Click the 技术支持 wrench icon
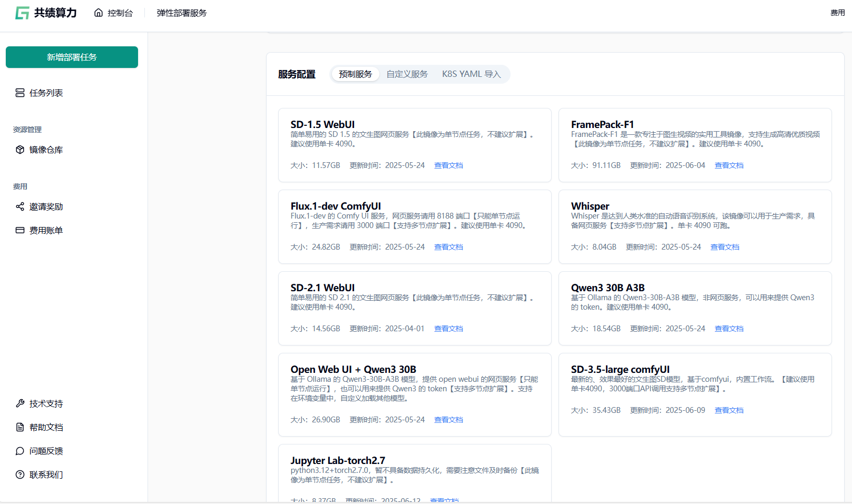The image size is (852, 504). pos(20,403)
